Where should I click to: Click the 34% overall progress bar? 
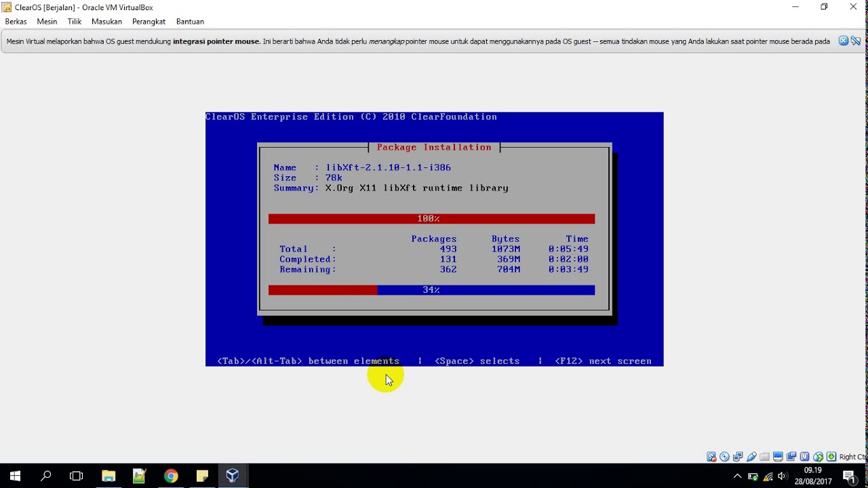tap(431, 290)
